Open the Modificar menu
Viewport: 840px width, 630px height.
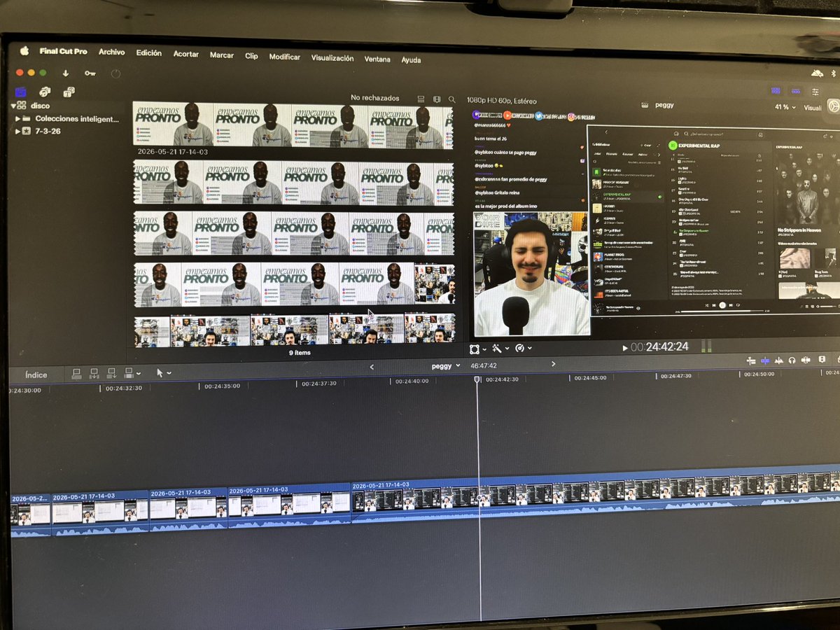point(284,57)
